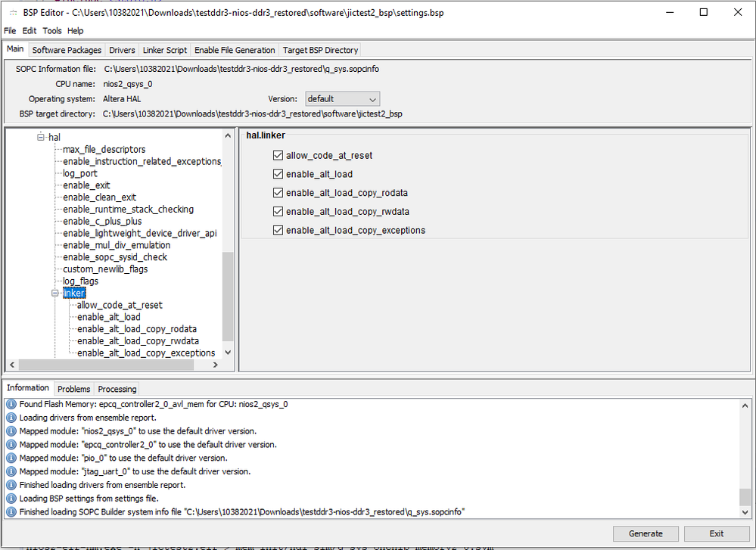Select the Problems tab

click(x=73, y=389)
